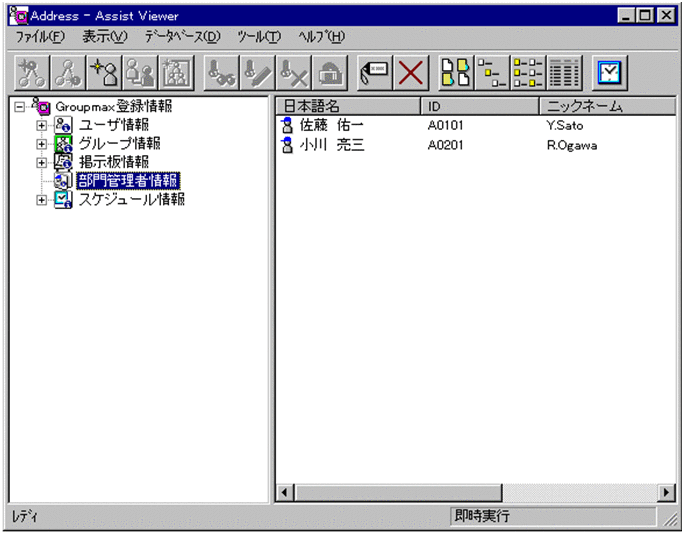Select 掲示板情報 in the tree

[113, 162]
